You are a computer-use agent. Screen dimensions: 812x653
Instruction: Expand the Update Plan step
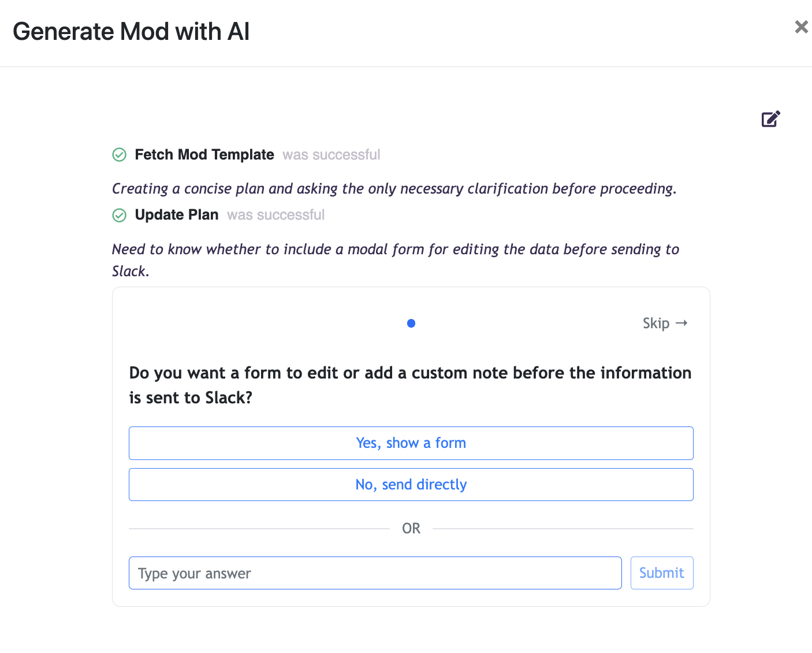pyautogui.click(x=176, y=215)
